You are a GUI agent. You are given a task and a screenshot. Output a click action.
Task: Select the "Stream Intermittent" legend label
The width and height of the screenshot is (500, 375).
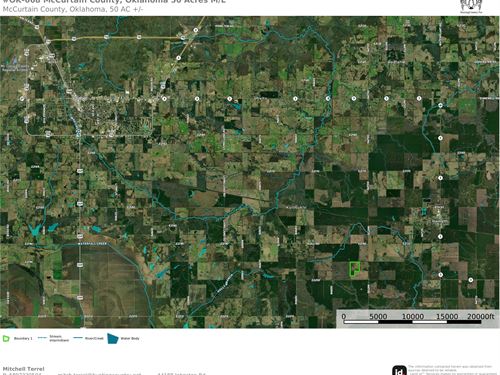click(59, 339)
